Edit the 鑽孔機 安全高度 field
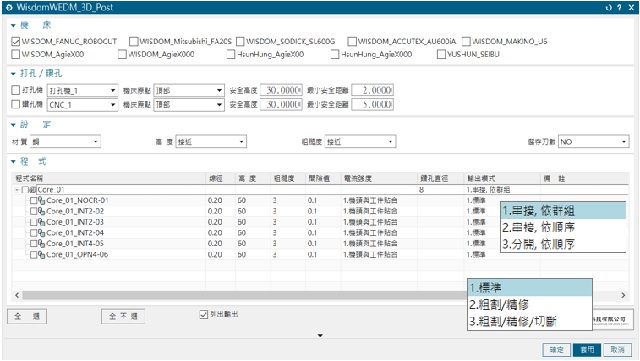 (x=281, y=105)
